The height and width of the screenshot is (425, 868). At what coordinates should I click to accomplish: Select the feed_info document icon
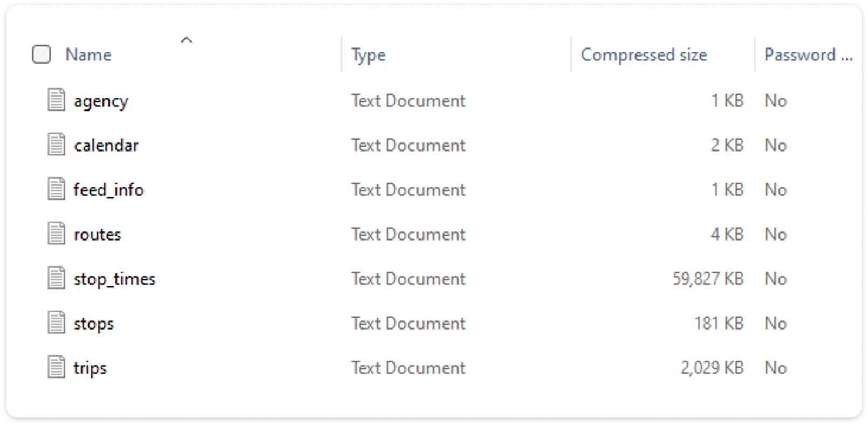pyautogui.click(x=56, y=189)
